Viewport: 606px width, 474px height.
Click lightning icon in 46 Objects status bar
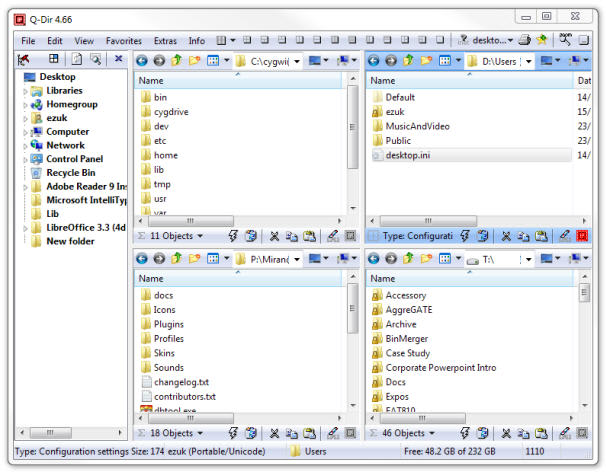465,433
